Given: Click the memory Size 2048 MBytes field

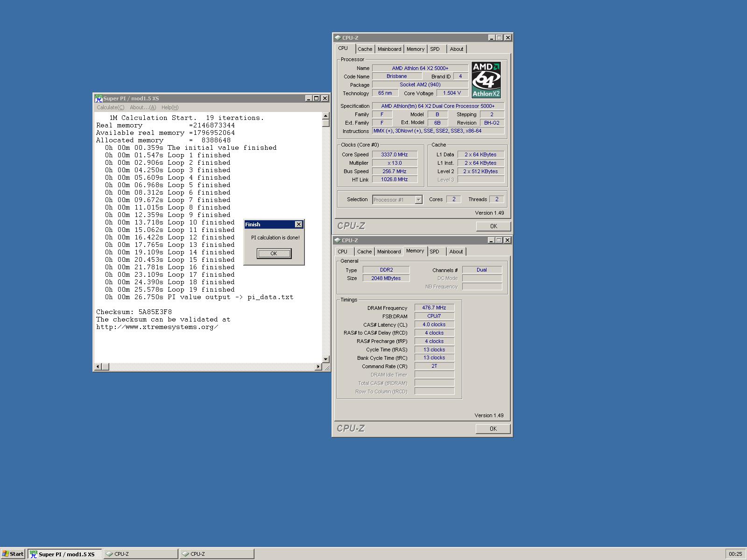Looking at the screenshot, I should click(386, 278).
